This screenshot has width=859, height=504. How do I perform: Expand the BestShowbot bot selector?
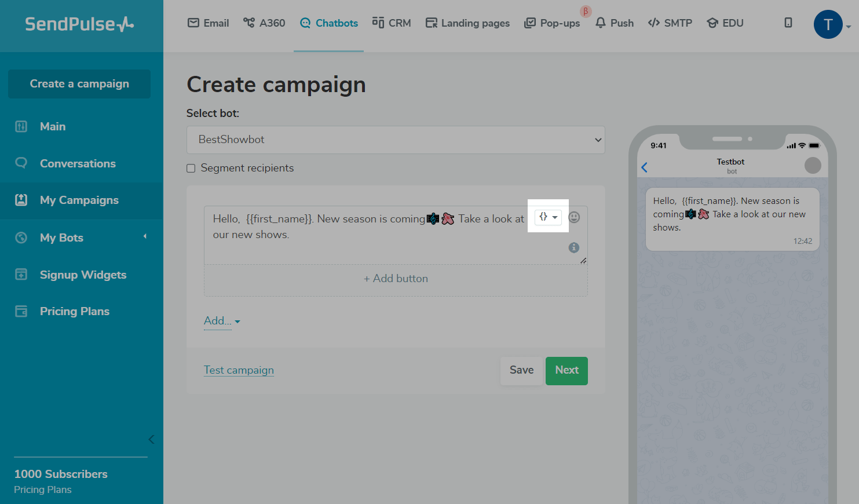click(x=396, y=140)
